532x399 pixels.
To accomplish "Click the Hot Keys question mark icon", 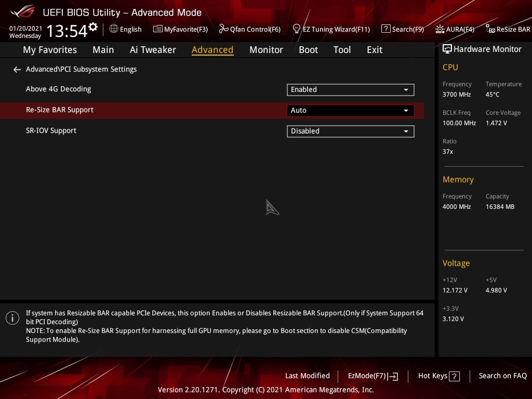I will (454, 376).
